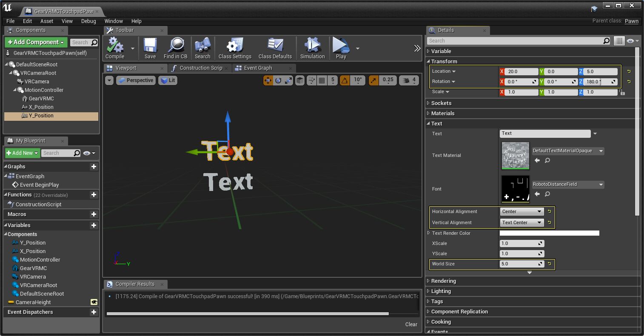Toggle rotation snapping in viewport
The width and height of the screenshot is (644, 336).
coord(345,80)
